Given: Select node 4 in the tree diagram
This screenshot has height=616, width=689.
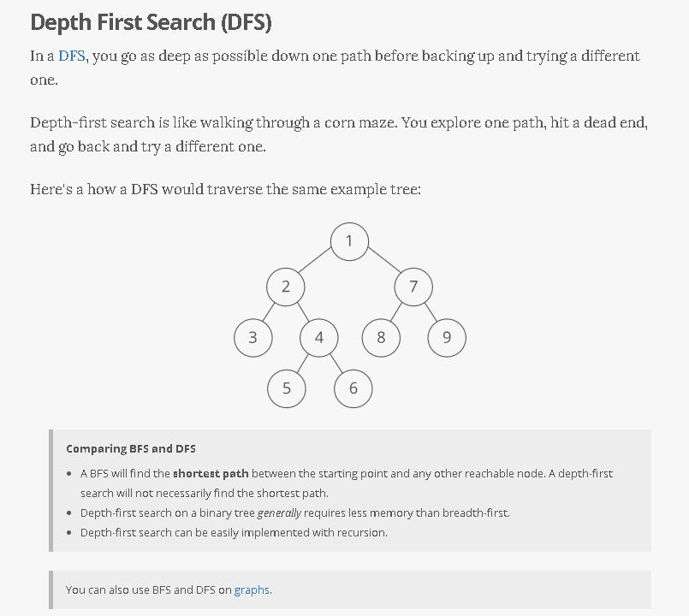Looking at the screenshot, I should tap(319, 337).
